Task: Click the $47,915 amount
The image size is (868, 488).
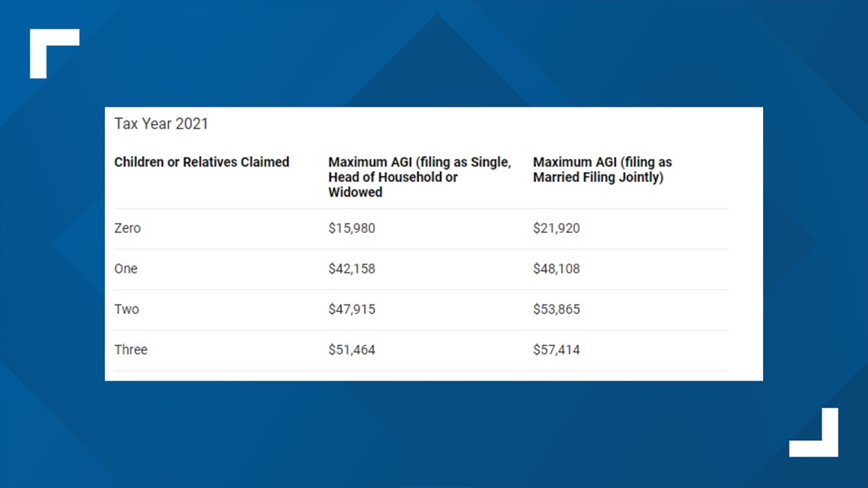Action: coord(352,309)
